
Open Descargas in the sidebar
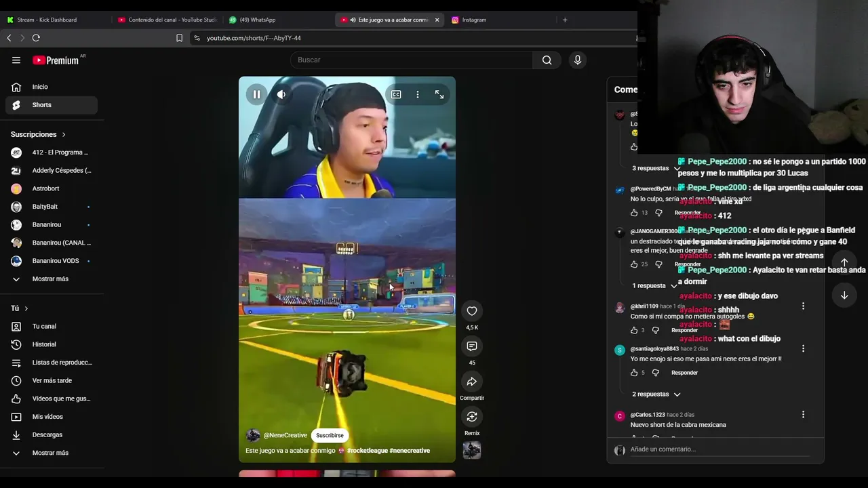tap(52, 434)
